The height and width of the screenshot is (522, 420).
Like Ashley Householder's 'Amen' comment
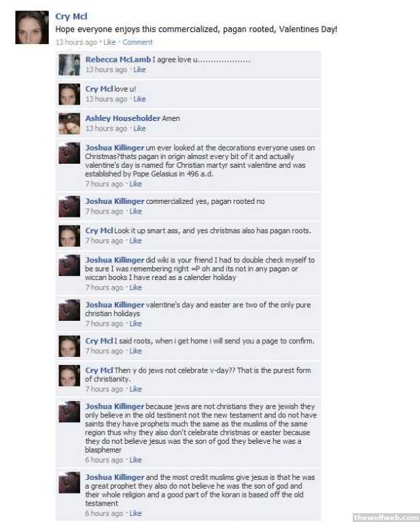[x=139, y=128]
